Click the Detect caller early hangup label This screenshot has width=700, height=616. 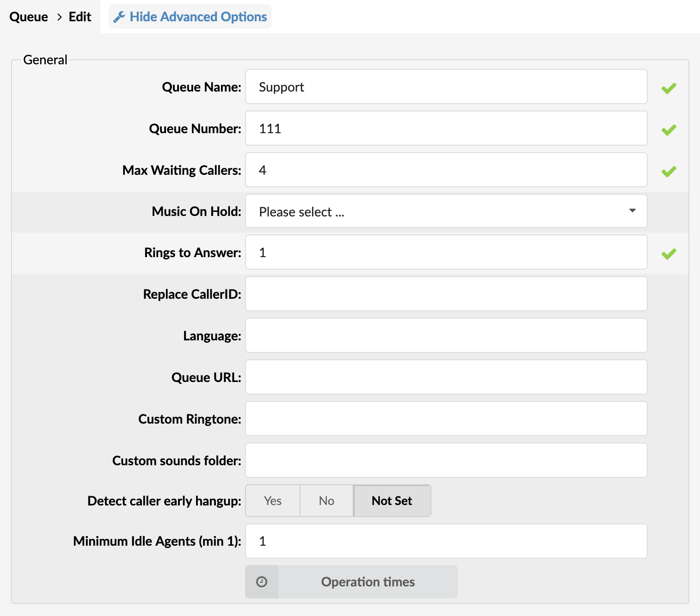pos(164,501)
